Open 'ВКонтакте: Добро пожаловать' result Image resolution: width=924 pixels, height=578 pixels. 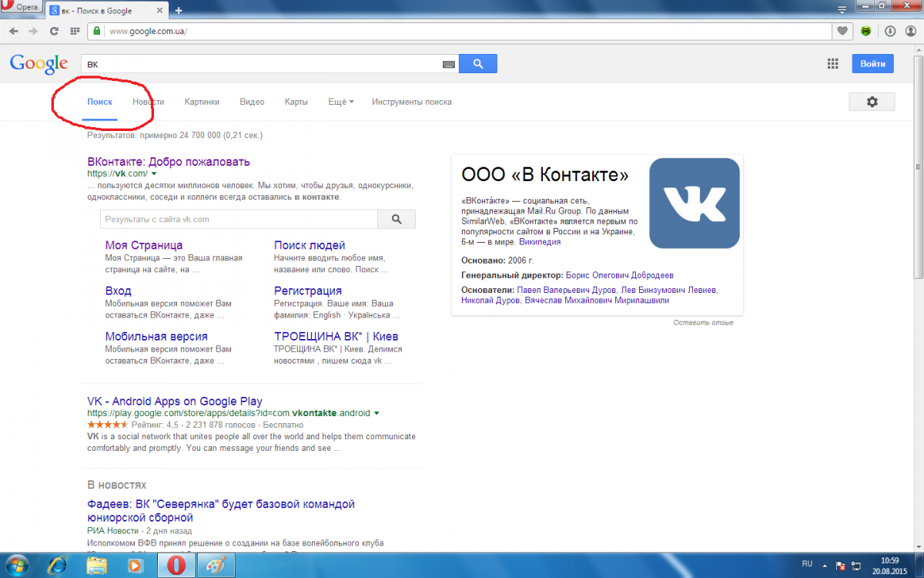(169, 162)
